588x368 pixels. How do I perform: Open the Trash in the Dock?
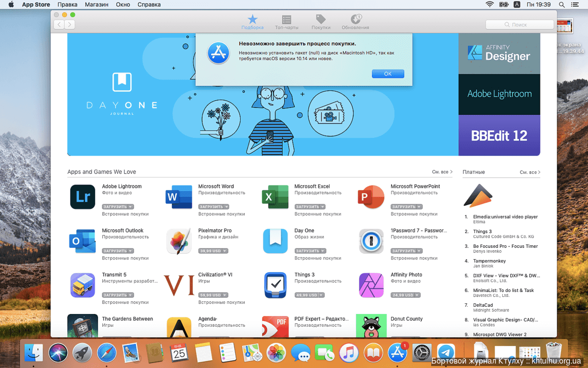(553, 352)
